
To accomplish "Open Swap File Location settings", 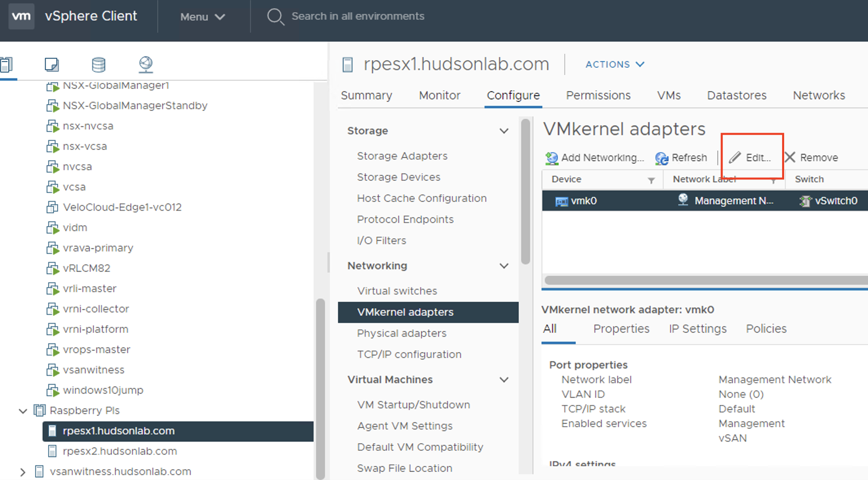I will [404, 469].
